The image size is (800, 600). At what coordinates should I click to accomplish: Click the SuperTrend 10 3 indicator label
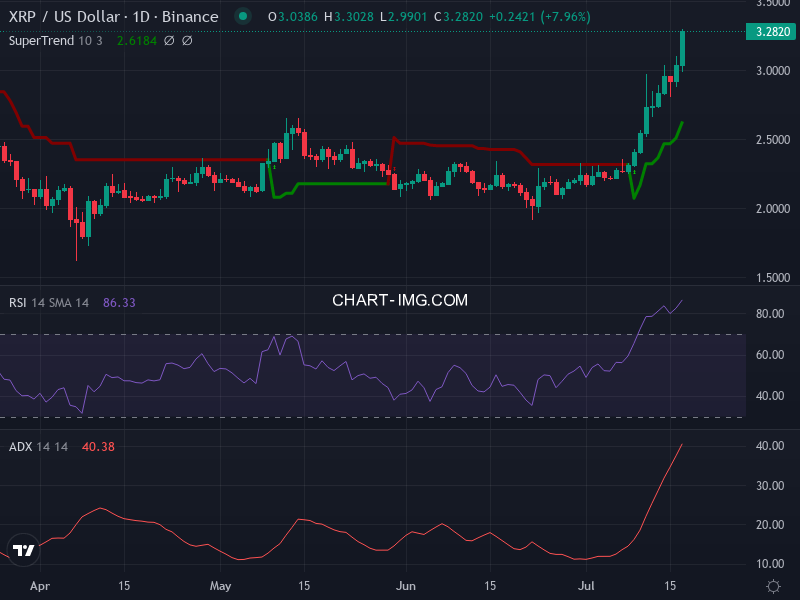pyautogui.click(x=56, y=41)
